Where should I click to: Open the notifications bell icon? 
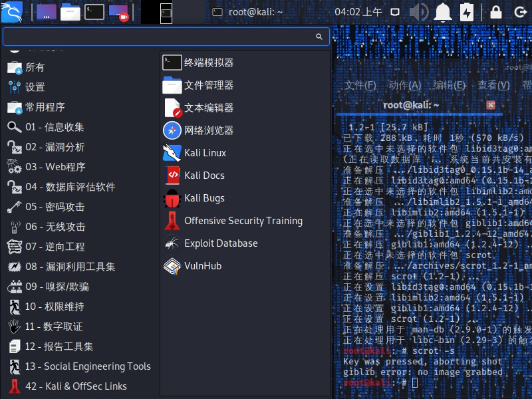[x=443, y=12]
